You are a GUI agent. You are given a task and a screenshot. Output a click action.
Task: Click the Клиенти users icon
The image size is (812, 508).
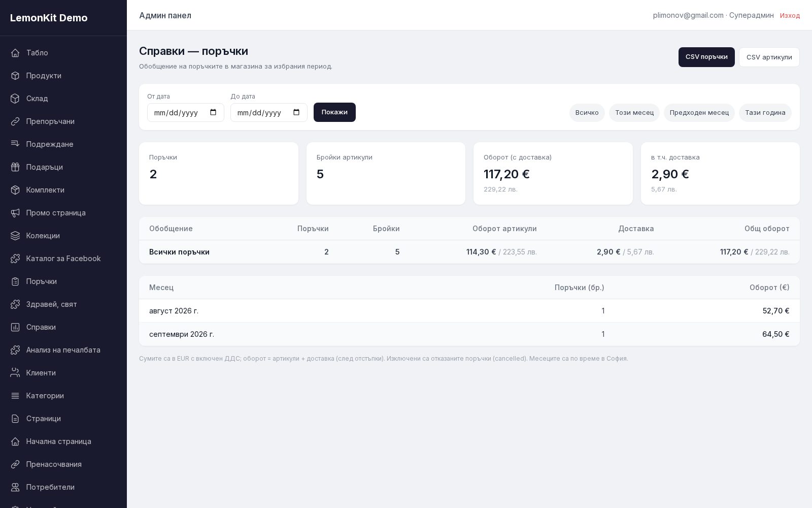click(15, 373)
